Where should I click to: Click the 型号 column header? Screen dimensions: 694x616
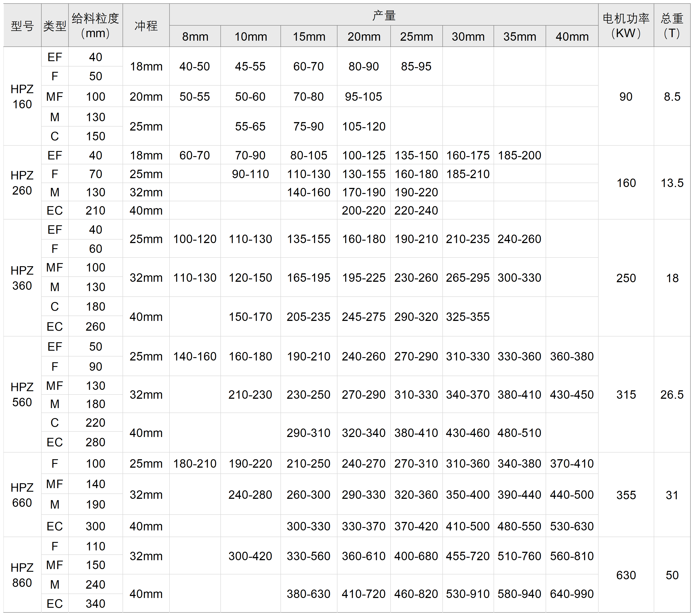(22, 26)
